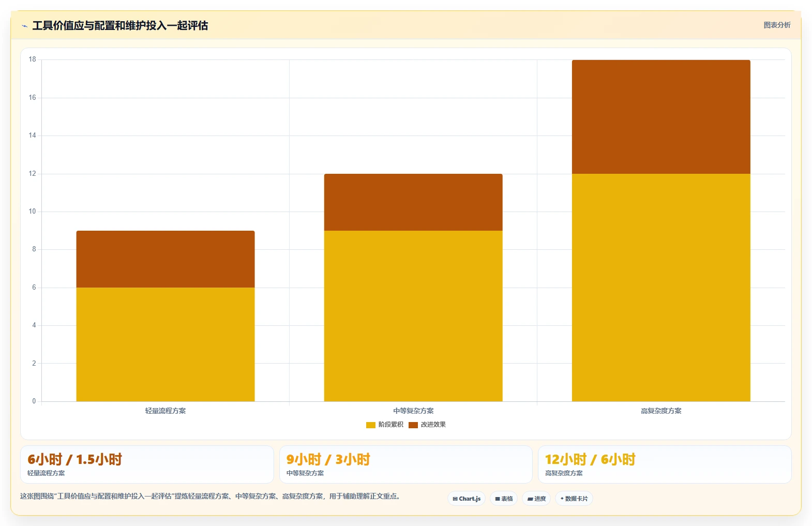Click the y-axis value 0

pyautogui.click(x=34, y=401)
